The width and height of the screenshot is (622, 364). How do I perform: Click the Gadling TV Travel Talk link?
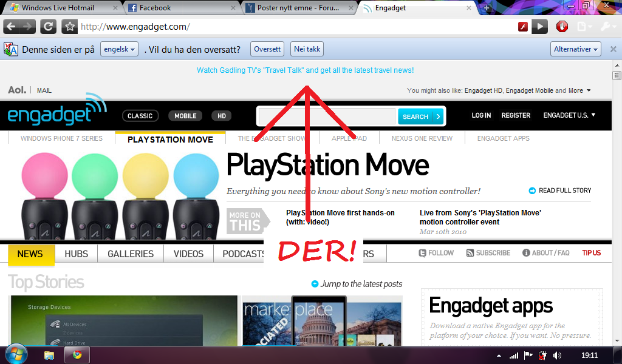tap(305, 70)
